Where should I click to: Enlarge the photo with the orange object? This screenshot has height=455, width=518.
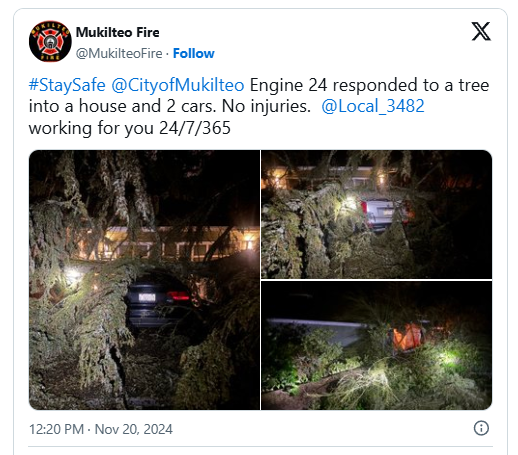click(377, 345)
